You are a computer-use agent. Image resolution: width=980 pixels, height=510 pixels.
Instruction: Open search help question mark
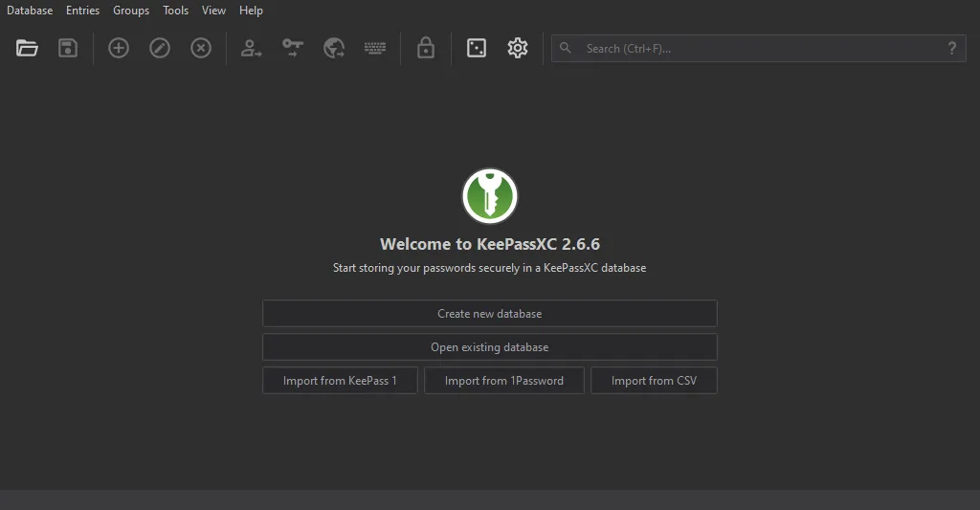(952, 48)
